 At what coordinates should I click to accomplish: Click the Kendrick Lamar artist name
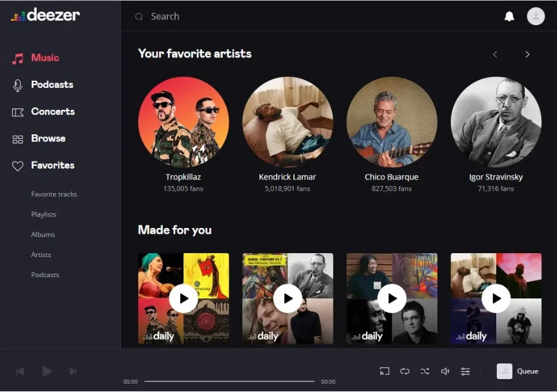[x=288, y=177]
